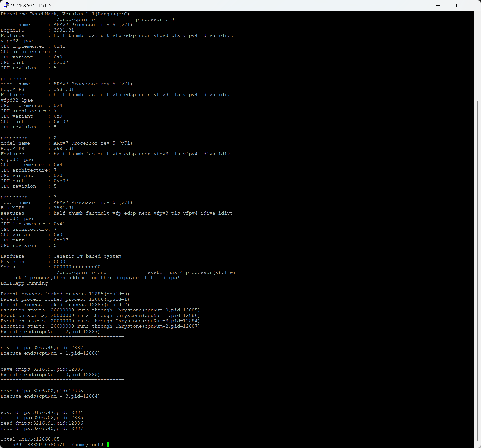The image size is (481, 448).
Task: Maximize the PuTTY window
Action: pyautogui.click(x=455, y=5)
